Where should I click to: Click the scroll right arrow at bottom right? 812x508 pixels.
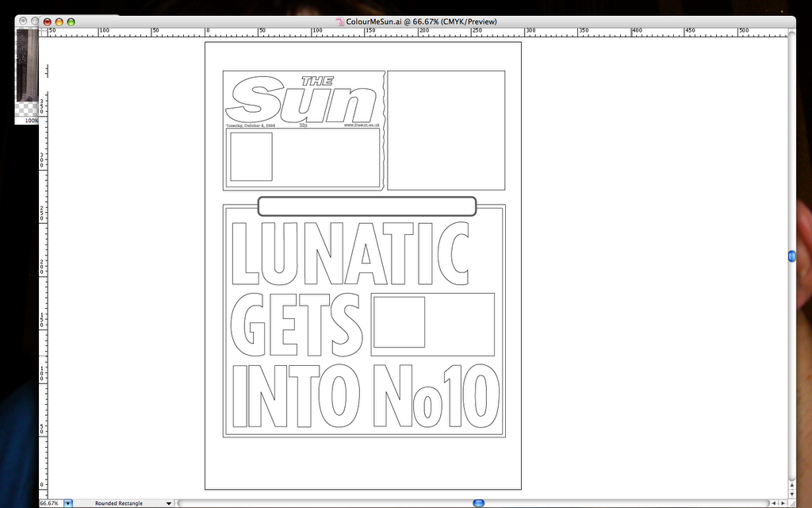[x=782, y=502]
